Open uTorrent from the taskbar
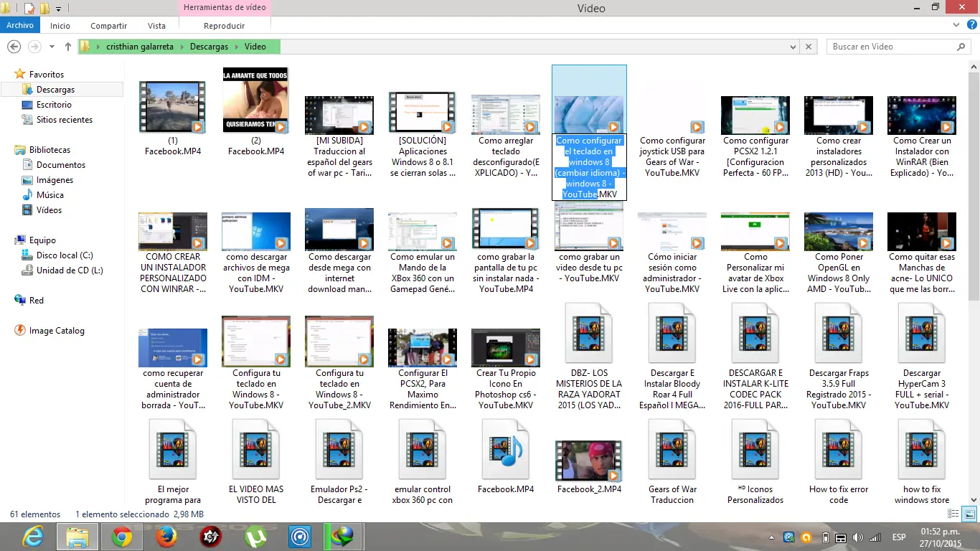This screenshot has height=551, width=980. click(255, 537)
